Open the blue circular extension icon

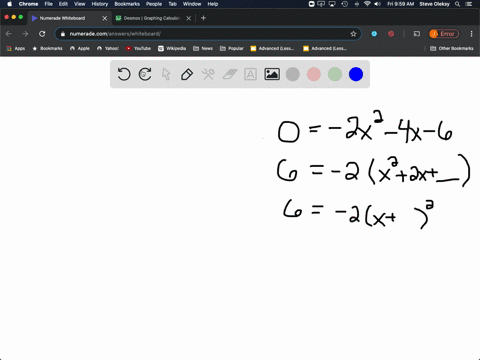point(374,34)
